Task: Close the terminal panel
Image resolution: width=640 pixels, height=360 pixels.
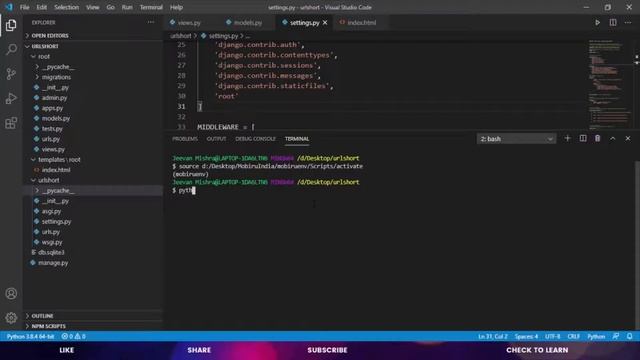Action: pyautogui.click(x=628, y=138)
